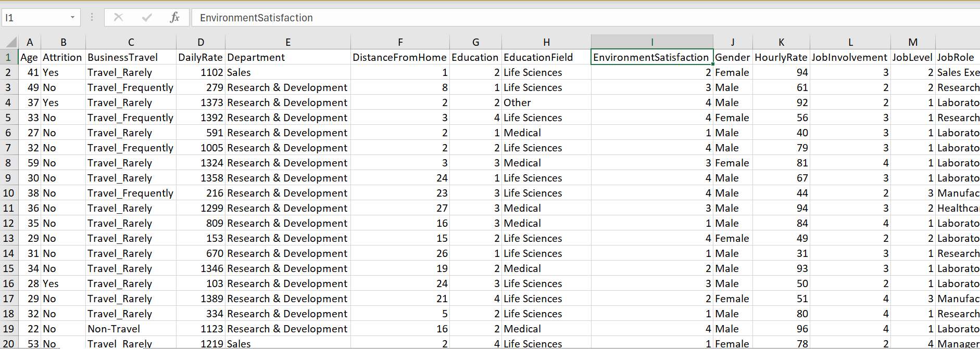Click the EnvironmentSatisfaction header cell
This screenshot has height=349, width=980.
pyautogui.click(x=651, y=57)
